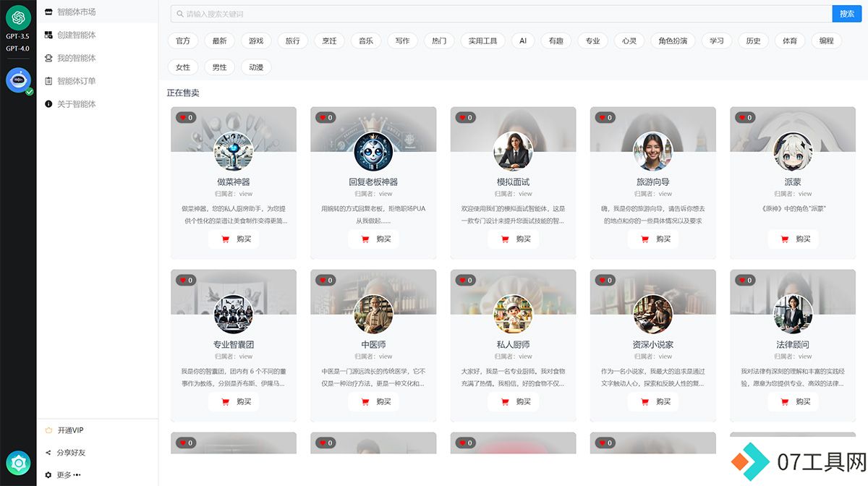Buy the 派蒙 agent
868x486 pixels.
tap(793, 239)
